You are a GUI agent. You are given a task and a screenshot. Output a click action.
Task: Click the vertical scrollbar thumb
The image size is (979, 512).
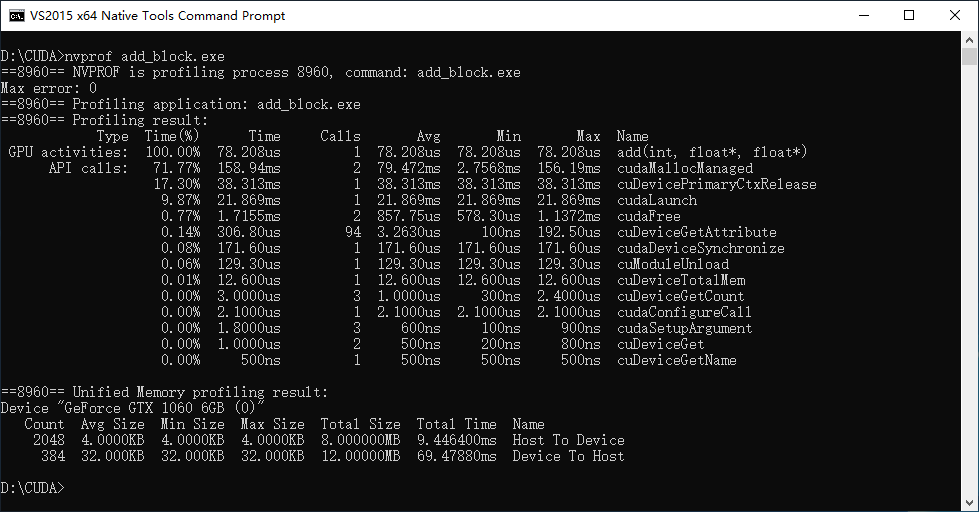coord(969,56)
